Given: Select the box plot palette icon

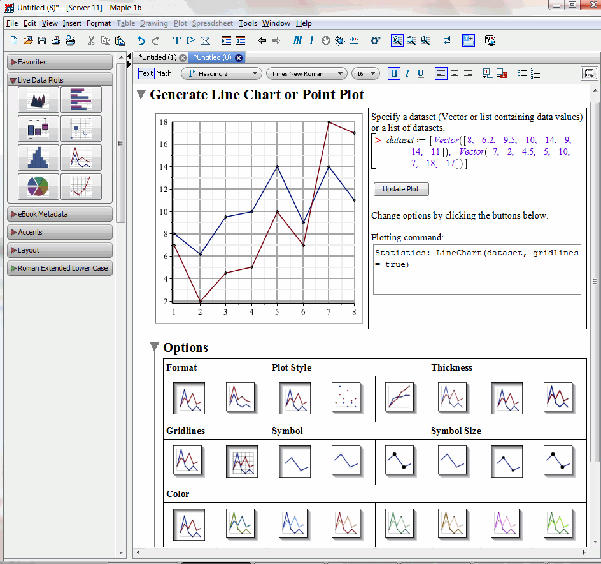Looking at the screenshot, I should (x=37, y=129).
